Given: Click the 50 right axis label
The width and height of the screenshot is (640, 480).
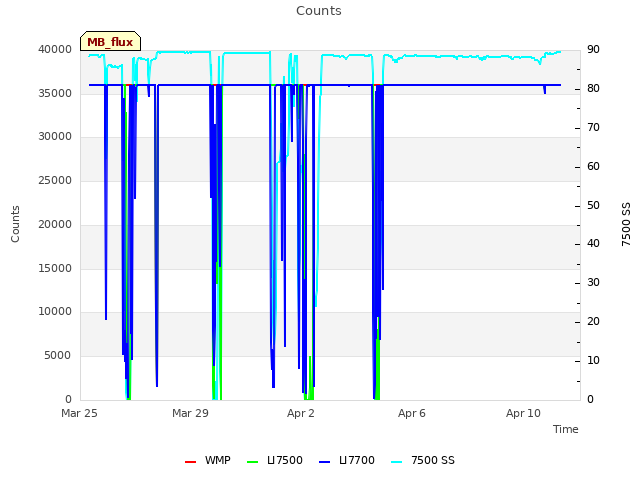Looking at the screenshot, I should pyautogui.click(x=593, y=206).
